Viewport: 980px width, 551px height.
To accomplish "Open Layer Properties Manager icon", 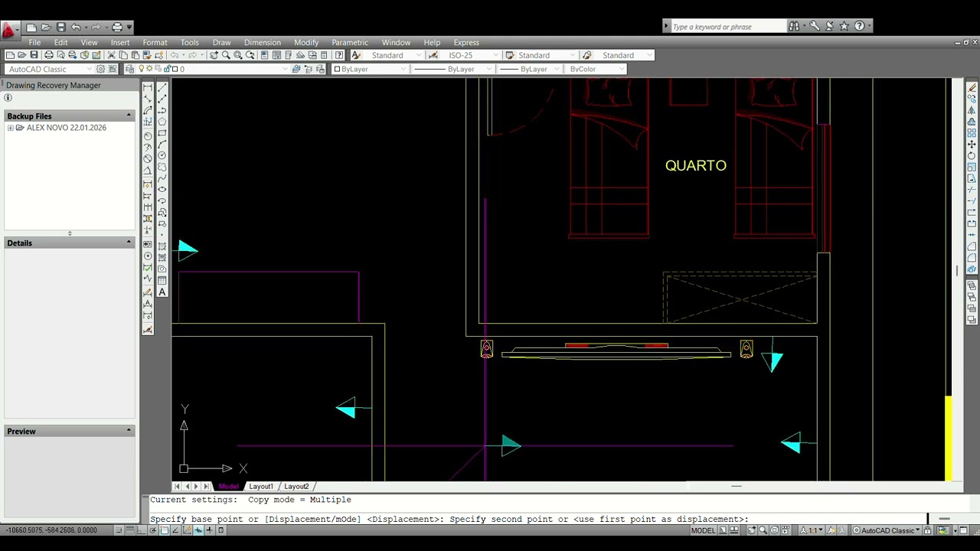I will [130, 69].
